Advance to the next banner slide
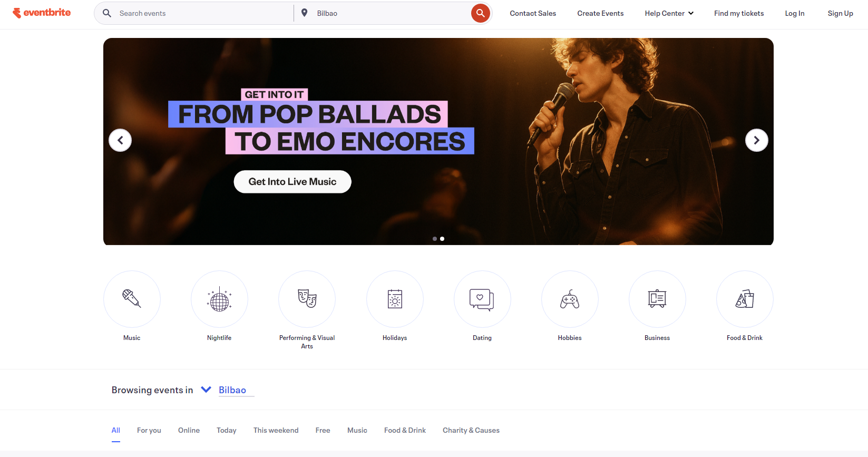Image resolution: width=868 pixels, height=457 pixels. [757, 140]
